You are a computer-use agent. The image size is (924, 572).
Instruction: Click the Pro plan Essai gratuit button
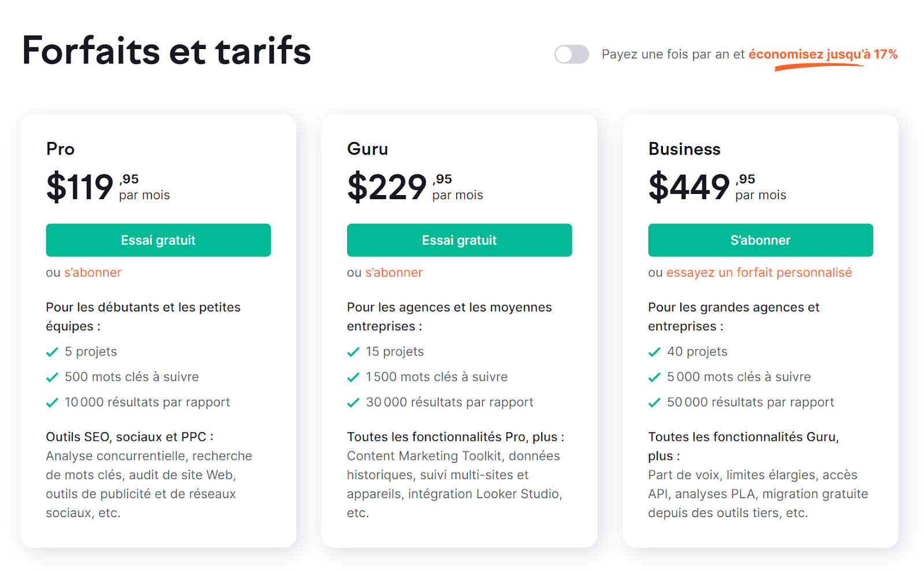click(158, 240)
